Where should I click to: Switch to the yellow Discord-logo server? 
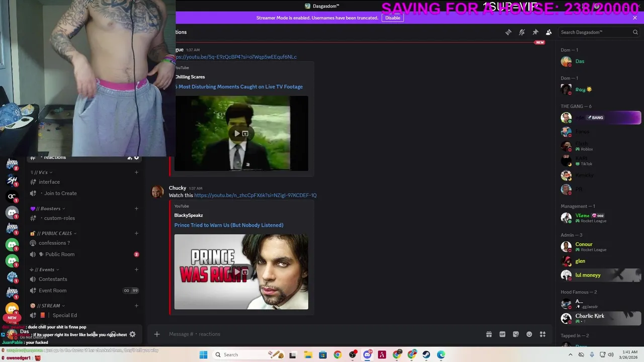pyautogui.click(x=12, y=308)
